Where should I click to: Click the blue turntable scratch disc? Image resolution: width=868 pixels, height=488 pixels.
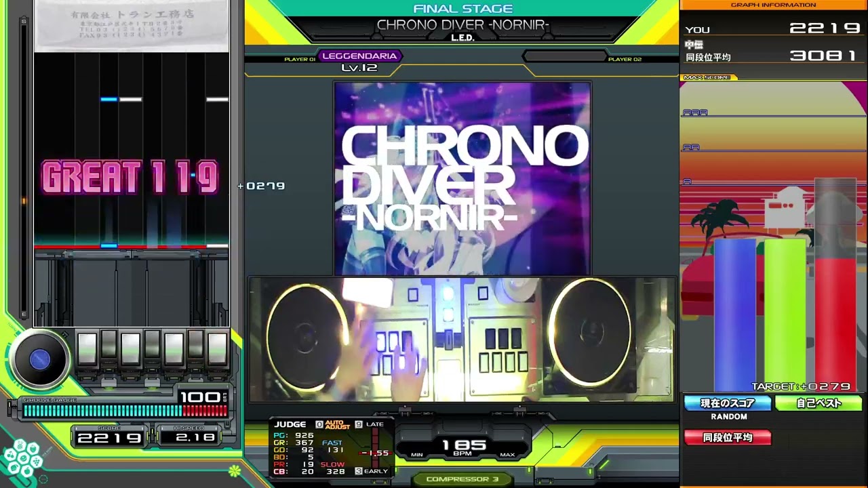pos(39,360)
